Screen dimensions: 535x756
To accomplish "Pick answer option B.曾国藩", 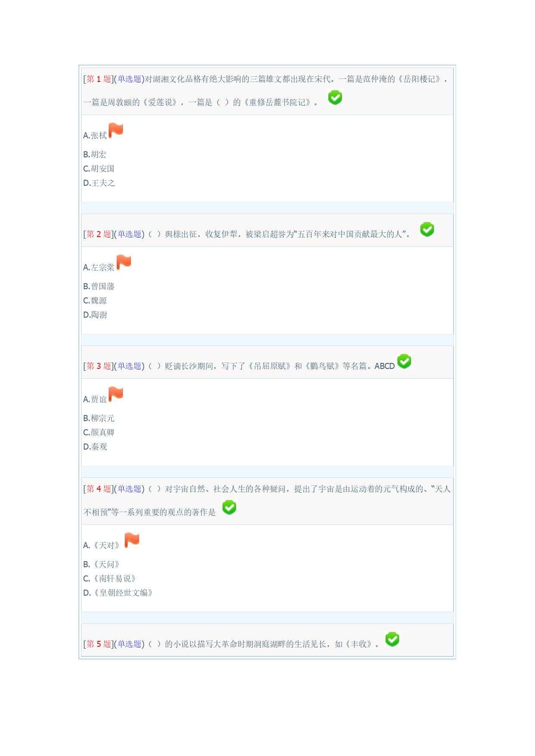I will [x=99, y=286].
